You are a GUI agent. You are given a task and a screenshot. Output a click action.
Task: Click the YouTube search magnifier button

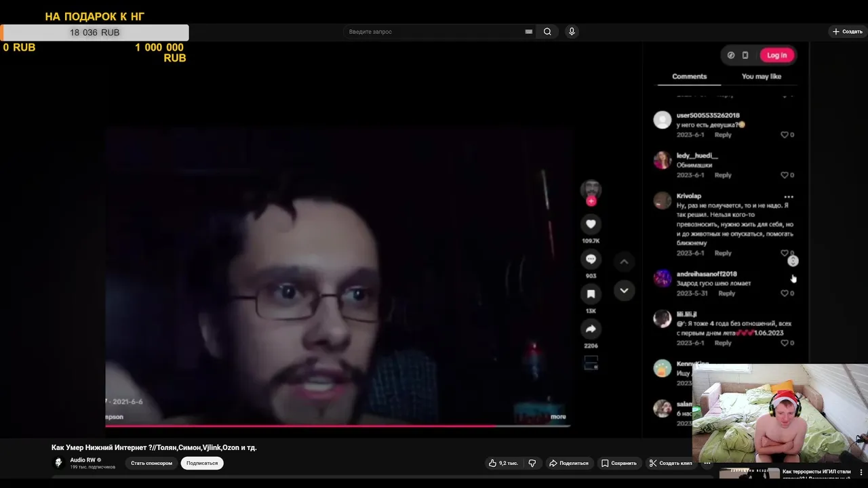tap(547, 32)
